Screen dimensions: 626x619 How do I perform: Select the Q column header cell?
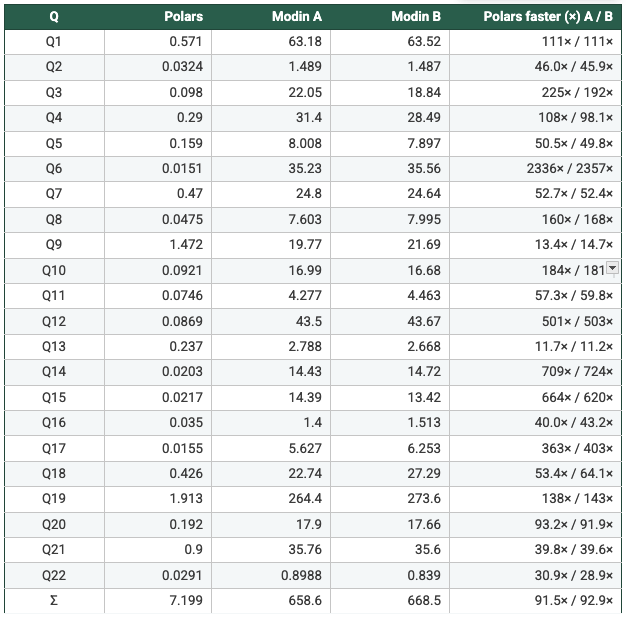[x=54, y=16]
